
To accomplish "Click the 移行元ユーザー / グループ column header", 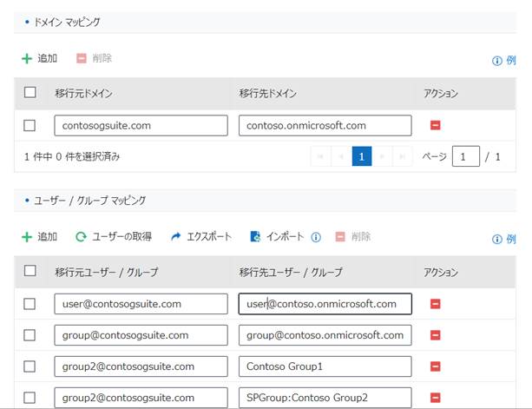I will (x=107, y=272).
